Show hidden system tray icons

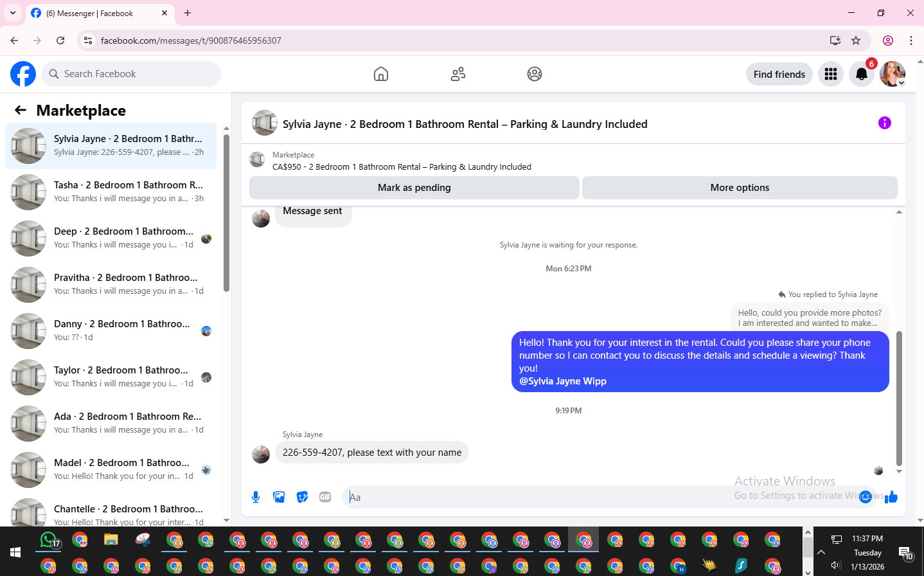click(x=821, y=552)
